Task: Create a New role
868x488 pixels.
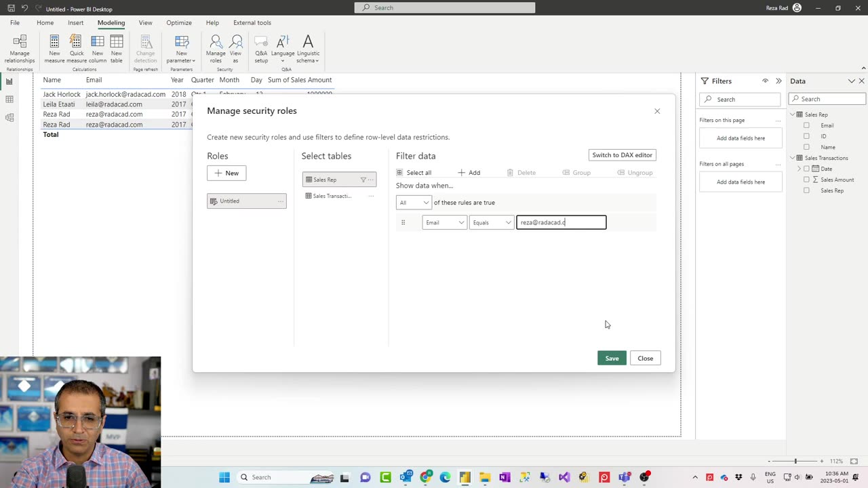Action: (226, 173)
